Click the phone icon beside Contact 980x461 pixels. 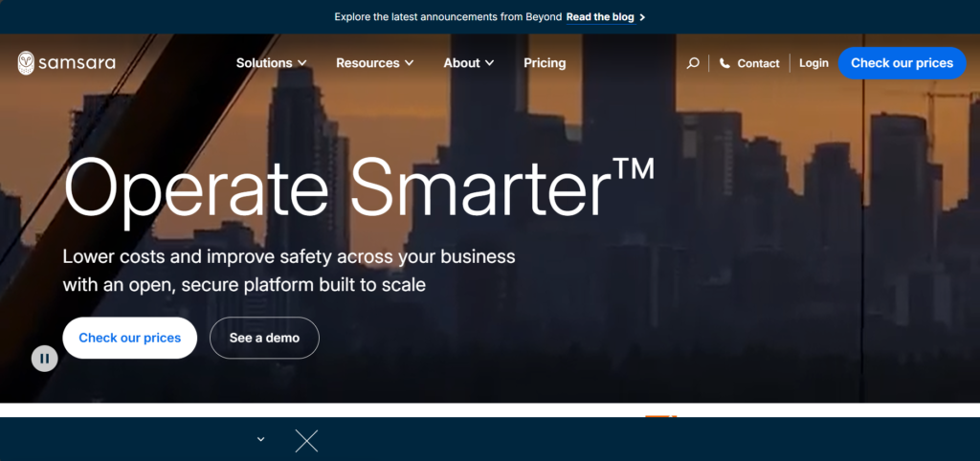[x=724, y=63]
